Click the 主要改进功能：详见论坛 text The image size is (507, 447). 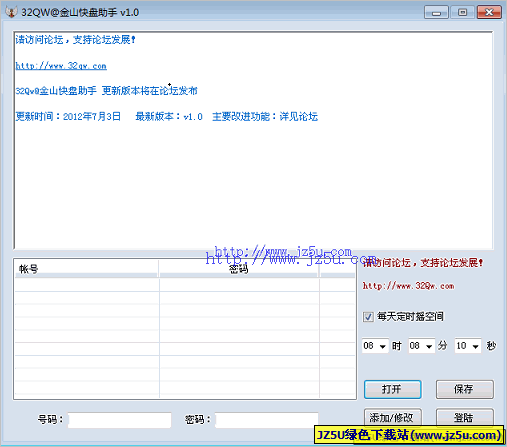(x=265, y=117)
